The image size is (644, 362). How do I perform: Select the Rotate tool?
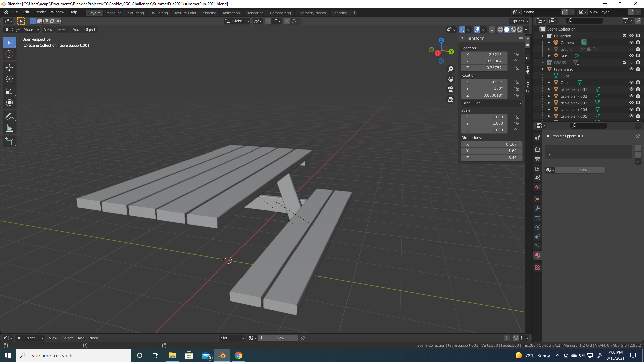pos(9,79)
